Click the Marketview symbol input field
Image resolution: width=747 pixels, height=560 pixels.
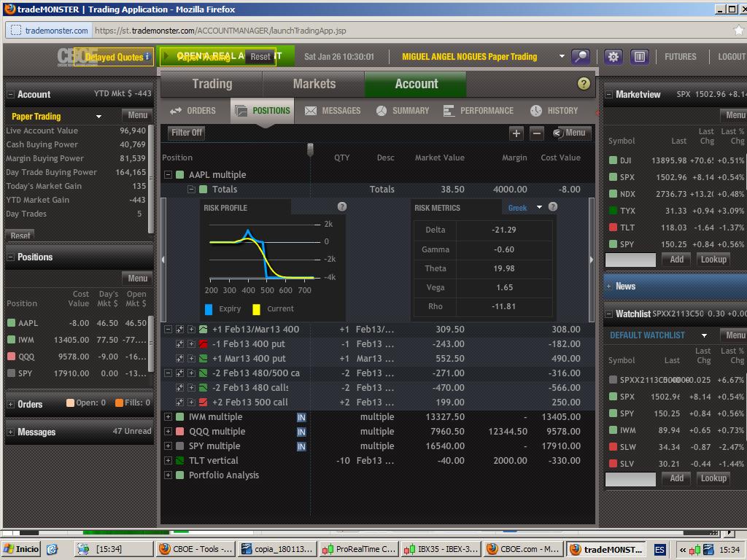tap(630, 260)
